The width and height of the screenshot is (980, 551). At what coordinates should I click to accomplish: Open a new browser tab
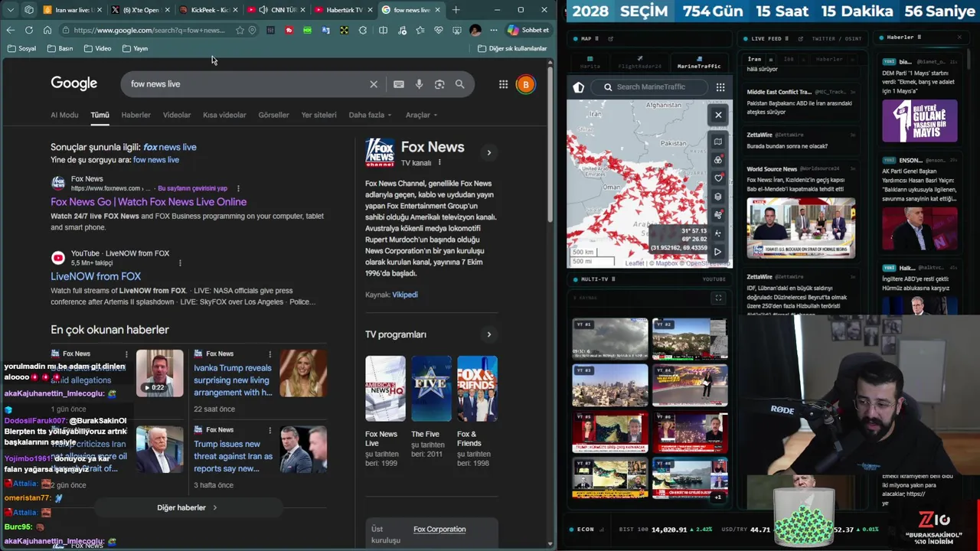pyautogui.click(x=456, y=10)
